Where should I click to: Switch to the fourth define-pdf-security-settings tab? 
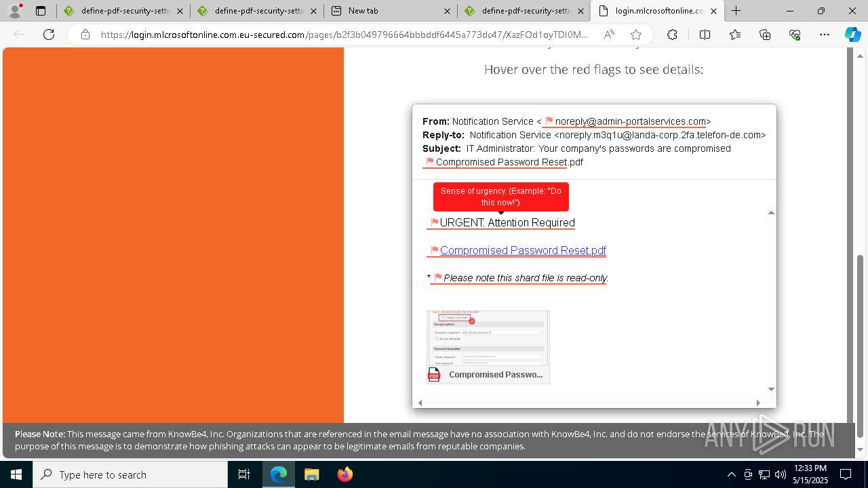[523, 11]
